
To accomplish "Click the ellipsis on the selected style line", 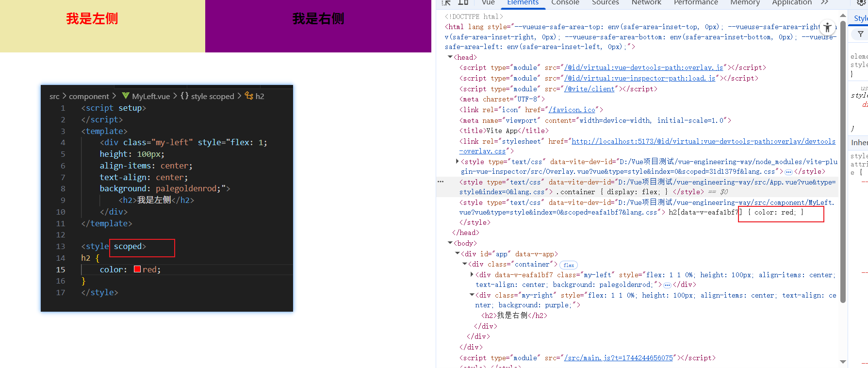I will [x=441, y=182].
